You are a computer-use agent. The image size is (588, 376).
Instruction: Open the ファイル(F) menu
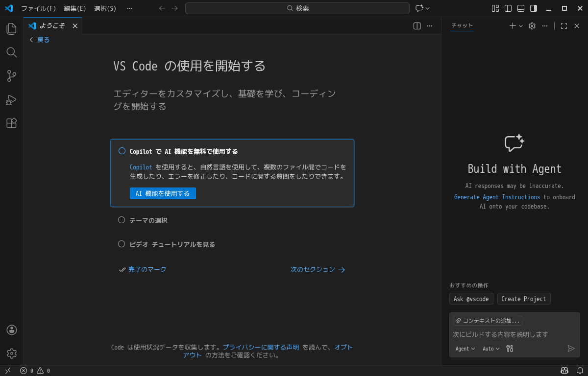click(x=39, y=8)
